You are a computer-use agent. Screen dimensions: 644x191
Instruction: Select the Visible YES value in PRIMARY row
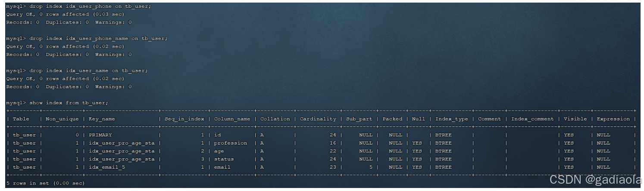[569, 135]
